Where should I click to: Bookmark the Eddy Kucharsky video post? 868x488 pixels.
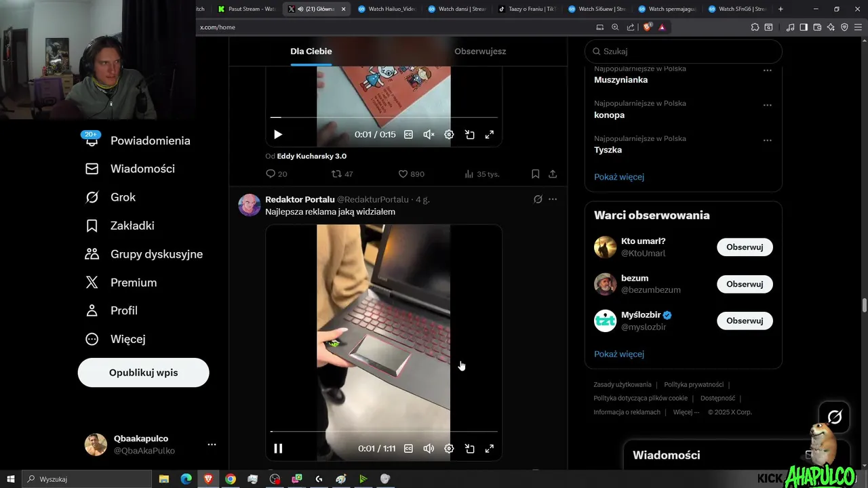535,174
